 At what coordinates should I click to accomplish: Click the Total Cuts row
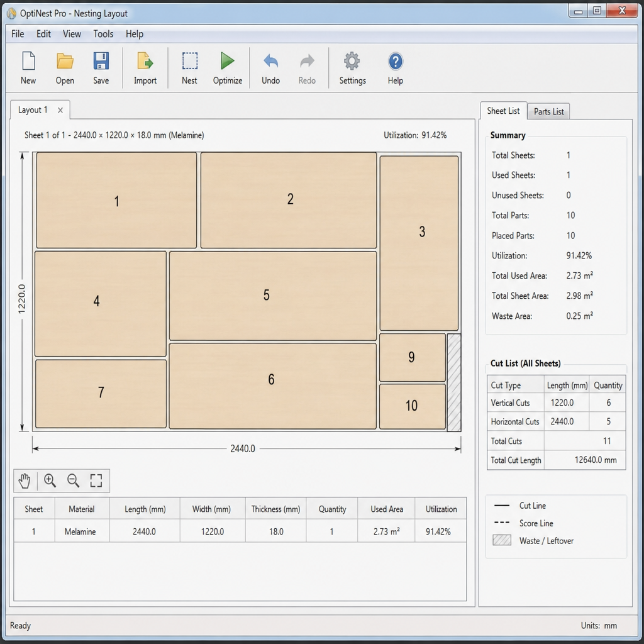(x=556, y=441)
